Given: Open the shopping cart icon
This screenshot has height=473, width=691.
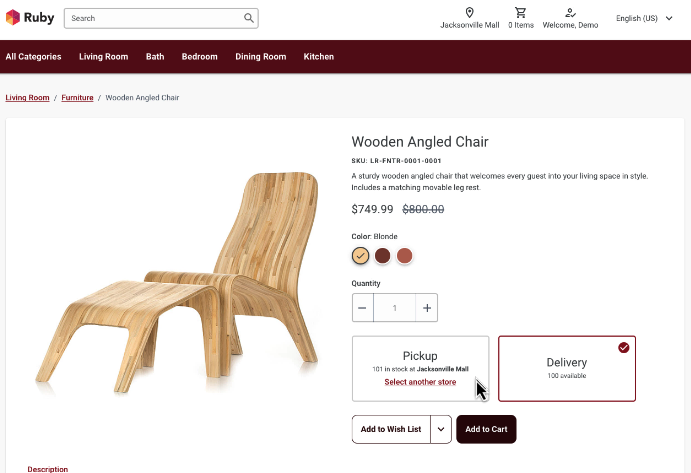Looking at the screenshot, I should click(x=520, y=13).
